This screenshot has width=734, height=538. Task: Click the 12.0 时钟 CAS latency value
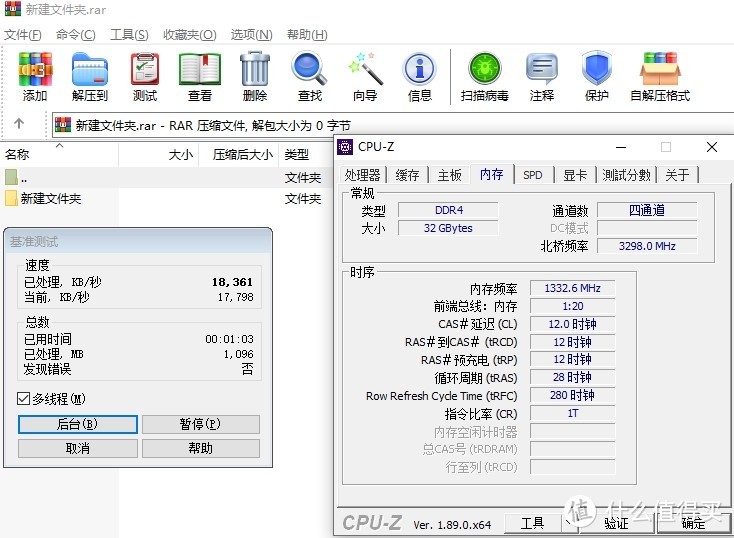pos(572,324)
